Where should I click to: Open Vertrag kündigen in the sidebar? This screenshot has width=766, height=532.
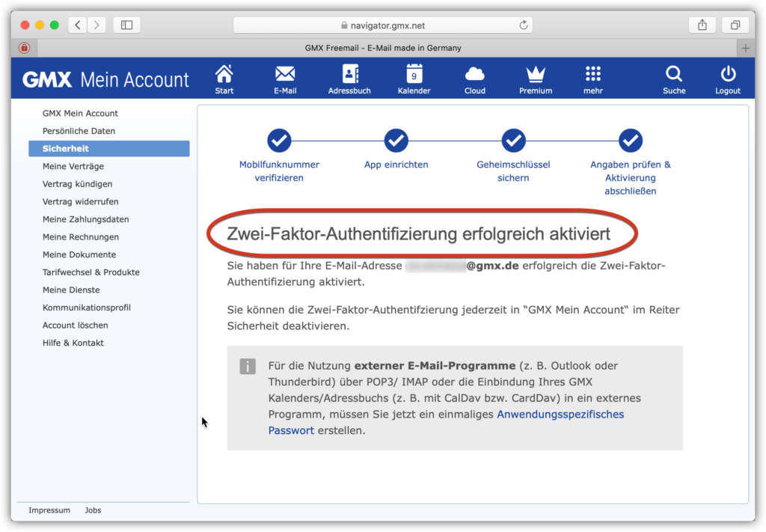[77, 183]
